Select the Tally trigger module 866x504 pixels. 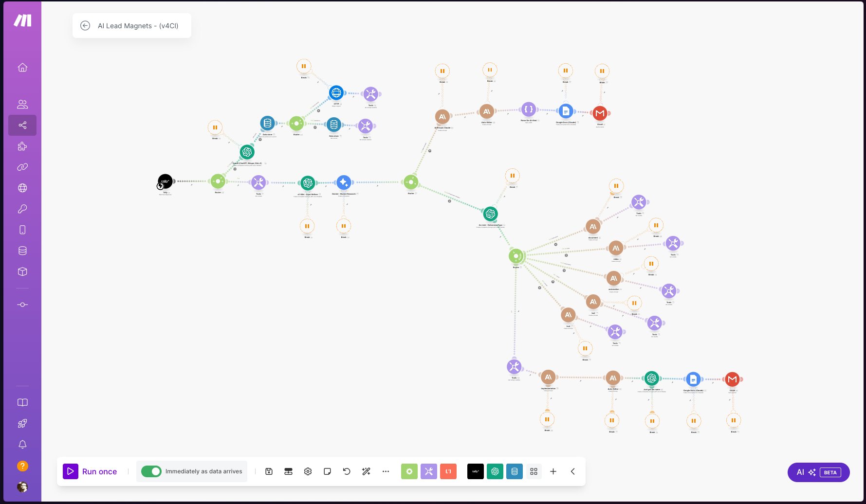[165, 181]
